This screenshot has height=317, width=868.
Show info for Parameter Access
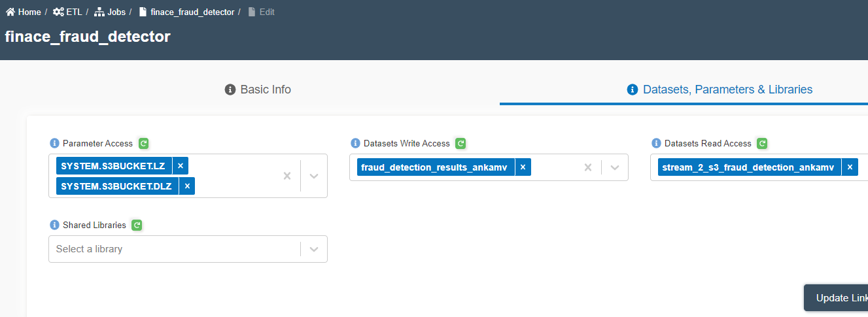click(54, 143)
